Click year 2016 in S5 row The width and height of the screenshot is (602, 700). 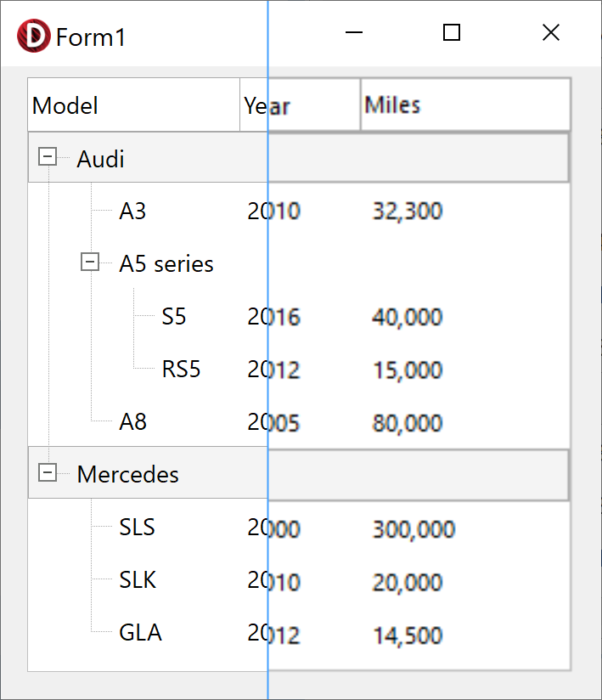274,317
